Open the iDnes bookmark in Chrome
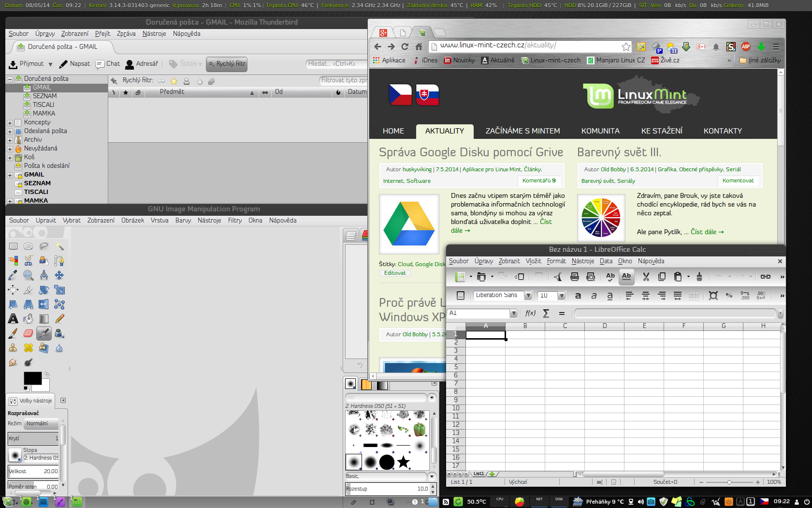Screen dimensions: 812x508 coord(425,60)
